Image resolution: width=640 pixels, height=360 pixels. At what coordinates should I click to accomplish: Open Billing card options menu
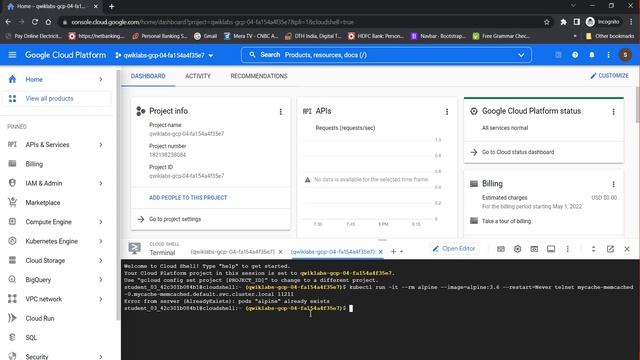pos(613,184)
